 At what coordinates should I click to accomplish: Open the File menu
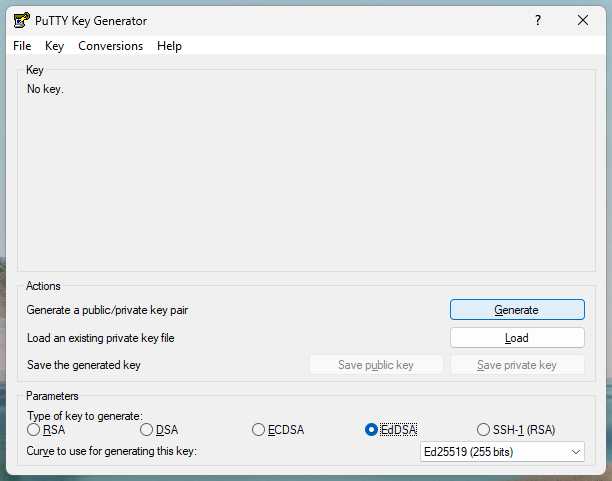pos(22,46)
